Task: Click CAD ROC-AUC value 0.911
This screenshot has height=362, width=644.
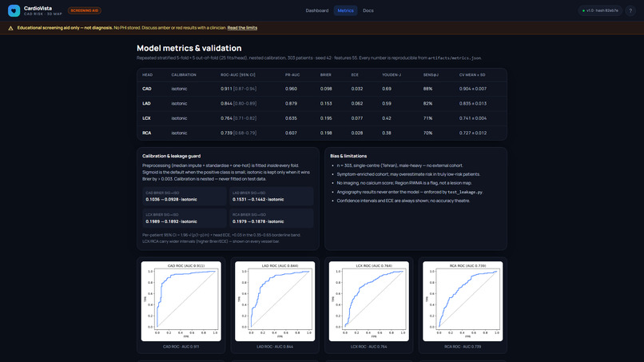Action: tap(226, 89)
